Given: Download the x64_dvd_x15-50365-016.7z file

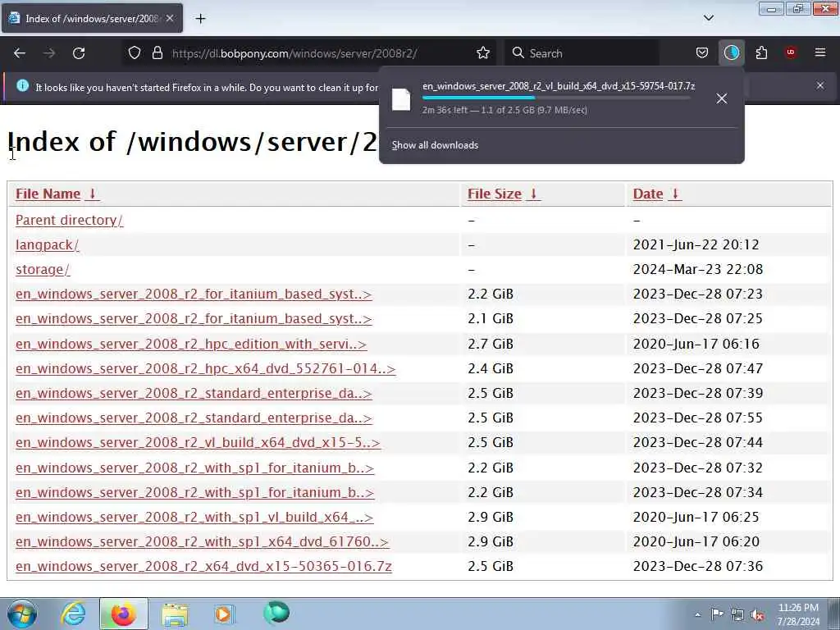Looking at the screenshot, I should click(203, 566).
